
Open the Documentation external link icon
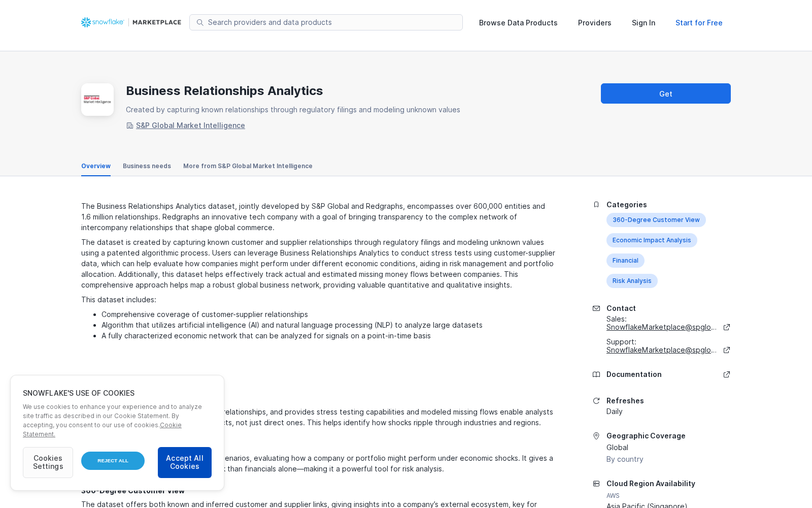tap(727, 374)
